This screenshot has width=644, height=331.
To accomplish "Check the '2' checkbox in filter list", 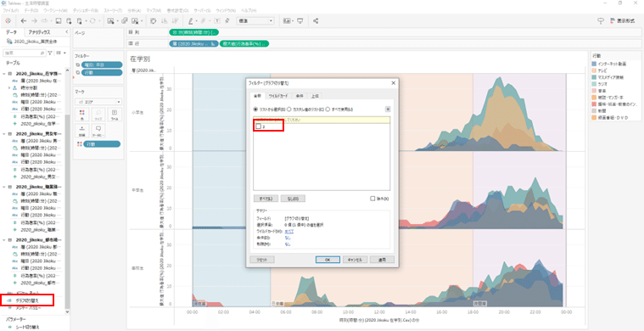I will 258,126.
